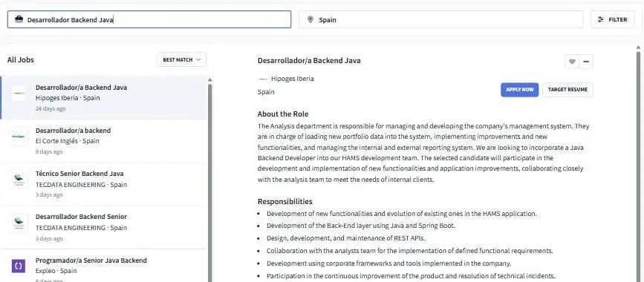Screen dimensions: 644x282
Task: Click the APPLY NOW button
Action: 519,90
